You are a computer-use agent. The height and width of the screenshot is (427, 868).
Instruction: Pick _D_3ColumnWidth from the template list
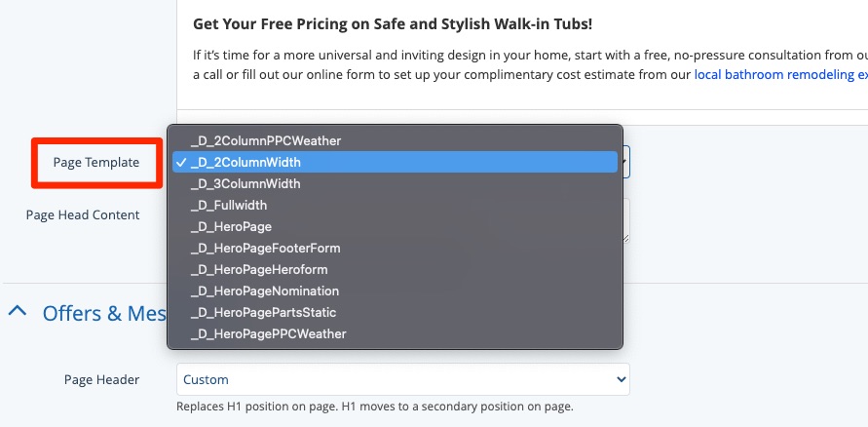point(245,184)
